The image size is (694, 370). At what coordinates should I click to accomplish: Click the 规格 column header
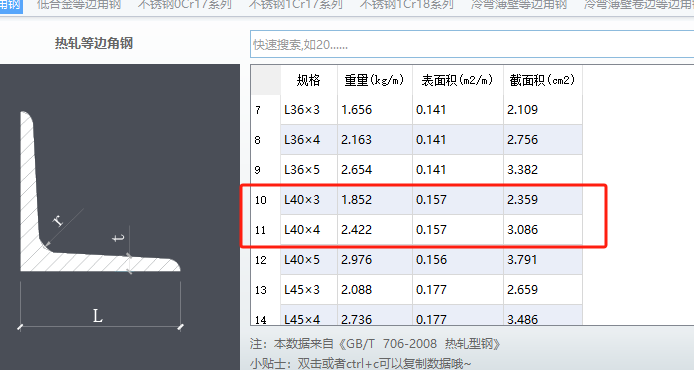[309, 80]
